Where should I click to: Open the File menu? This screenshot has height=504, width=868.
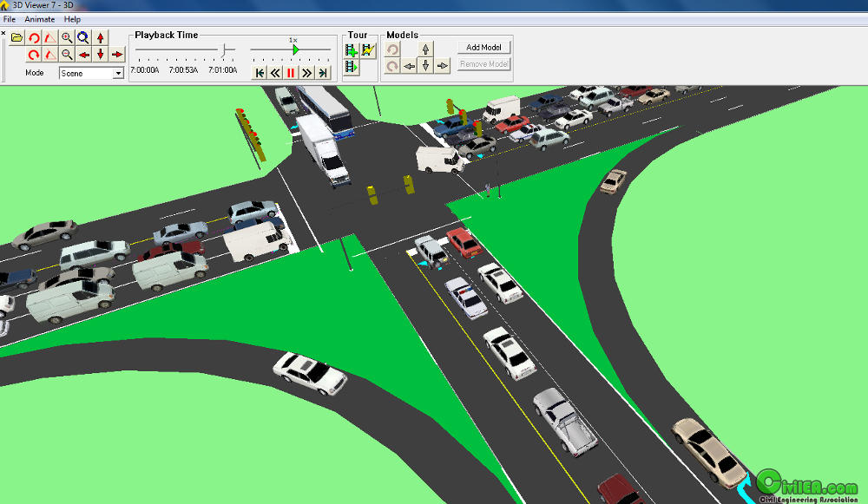tap(10, 18)
